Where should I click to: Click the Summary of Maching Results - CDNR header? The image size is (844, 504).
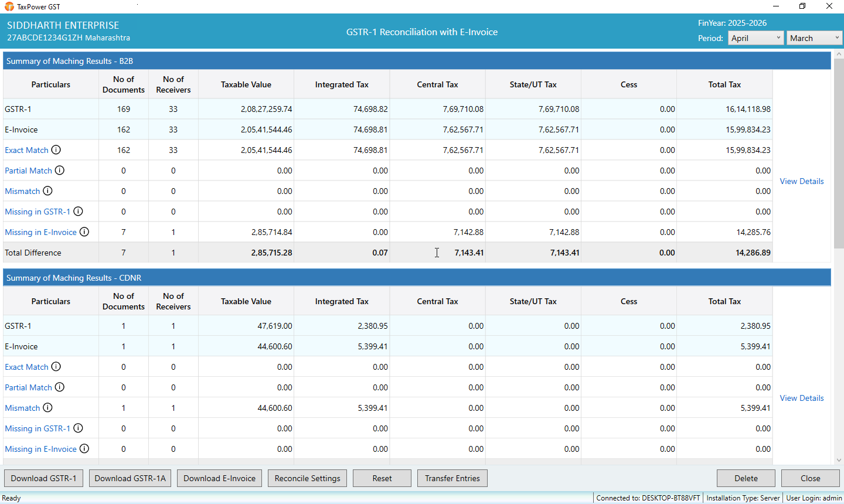click(417, 278)
